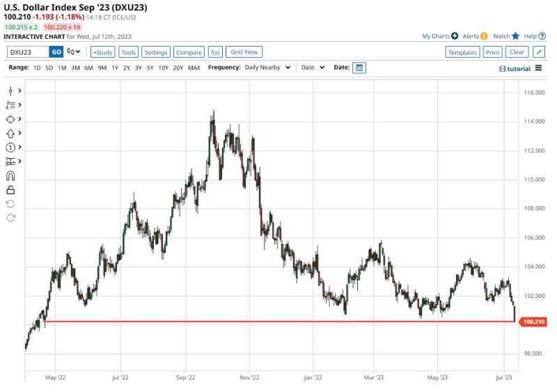This screenshot has height=392, width=557.
Task: Click the undo arrow in left toolbar
Action: pyautogui.click(x=10, y=203)
